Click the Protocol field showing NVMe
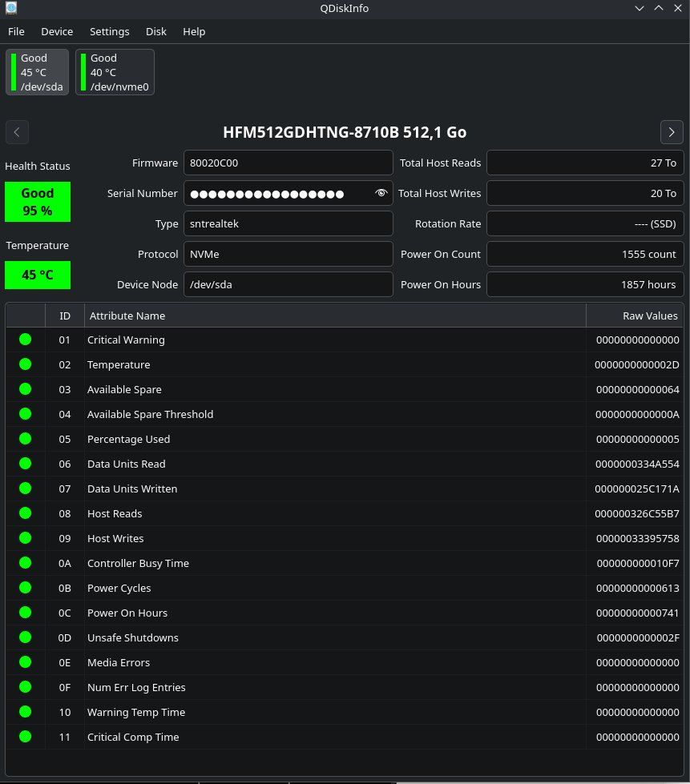This screenshot has width=690, height=784. (289, 254)
